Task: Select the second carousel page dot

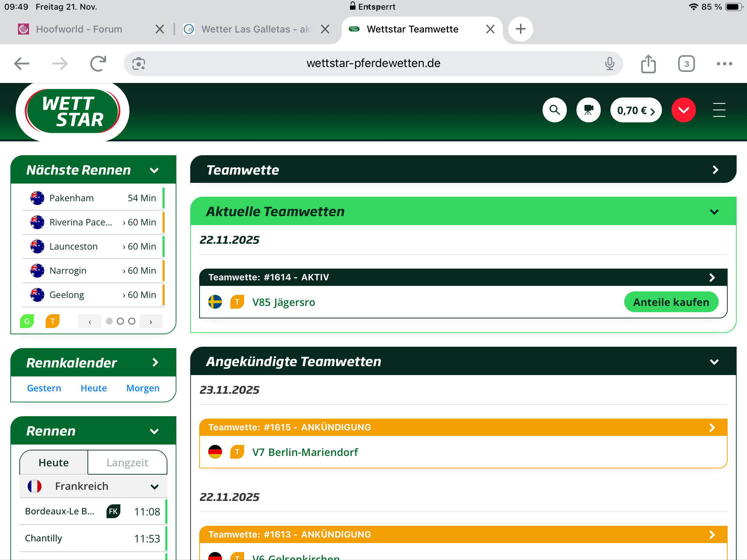Action: 120,321
